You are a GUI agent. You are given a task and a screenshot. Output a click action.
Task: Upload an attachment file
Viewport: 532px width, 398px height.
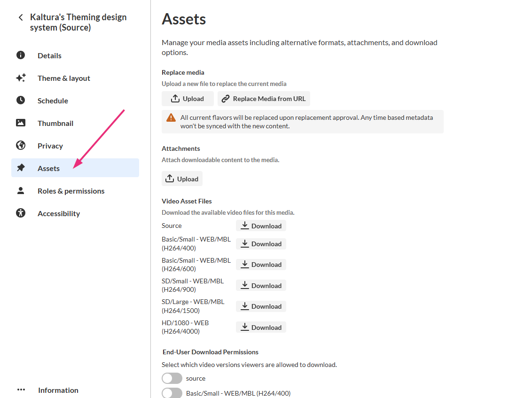[x=182, y=179]
